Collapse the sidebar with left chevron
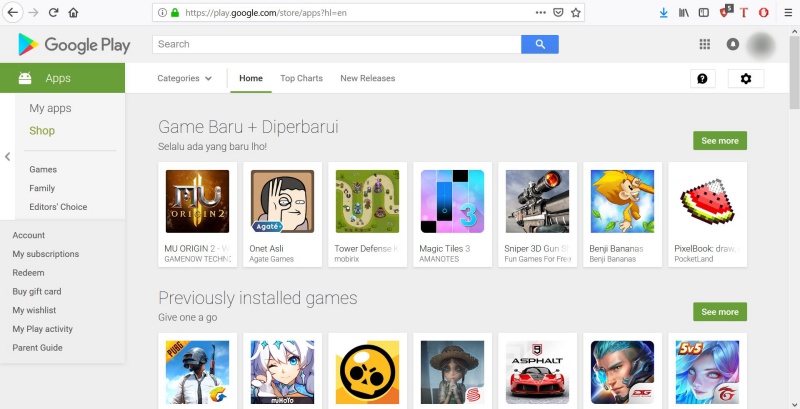This screenshot has width=800, height=409. [7, 157]
